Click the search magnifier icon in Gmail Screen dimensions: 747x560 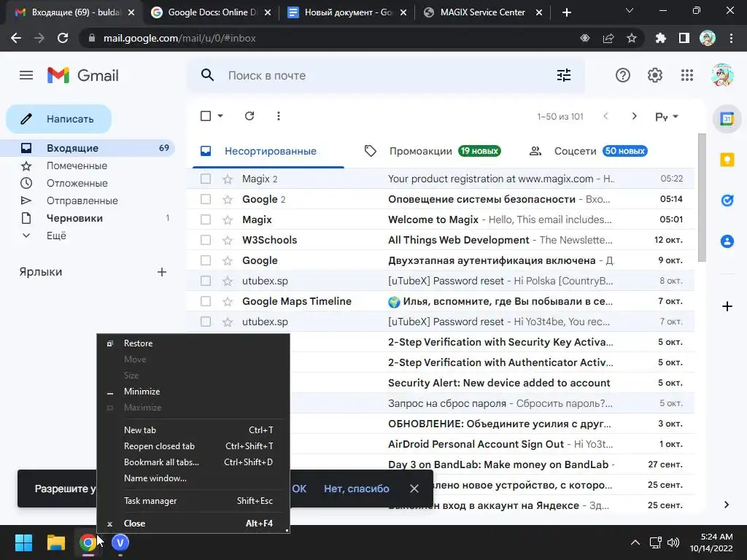(207, 75)
